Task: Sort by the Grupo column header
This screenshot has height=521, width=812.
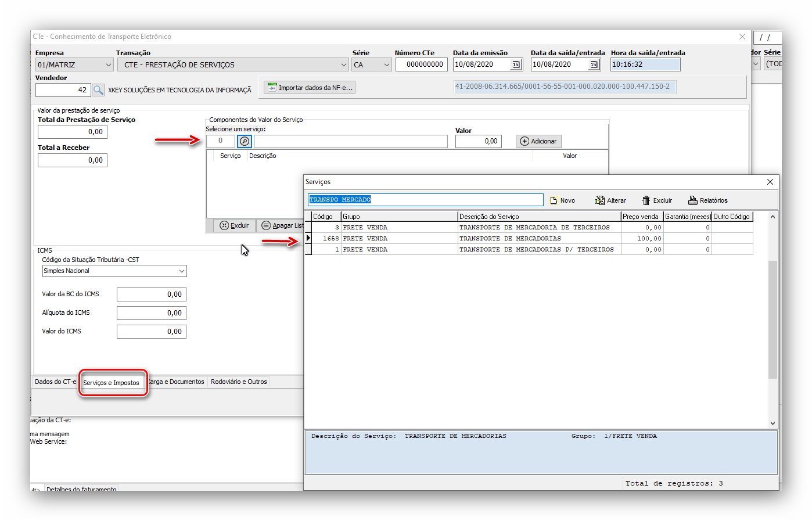Action: pos(400,217)
